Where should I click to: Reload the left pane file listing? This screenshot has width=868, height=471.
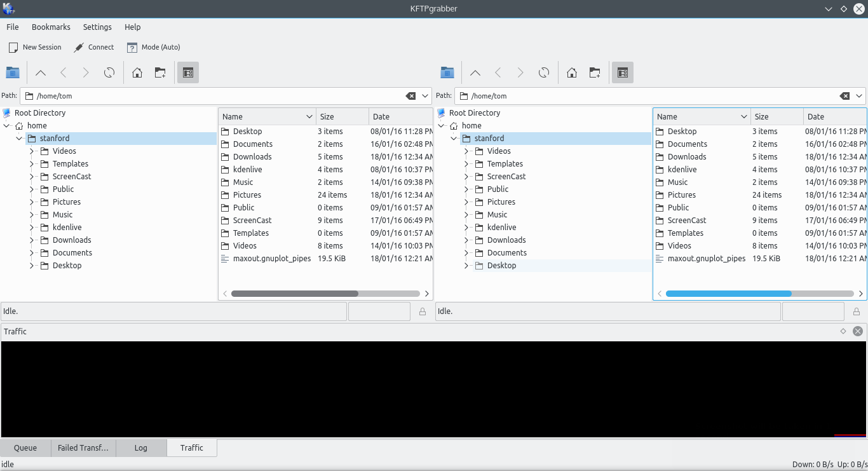109,73
